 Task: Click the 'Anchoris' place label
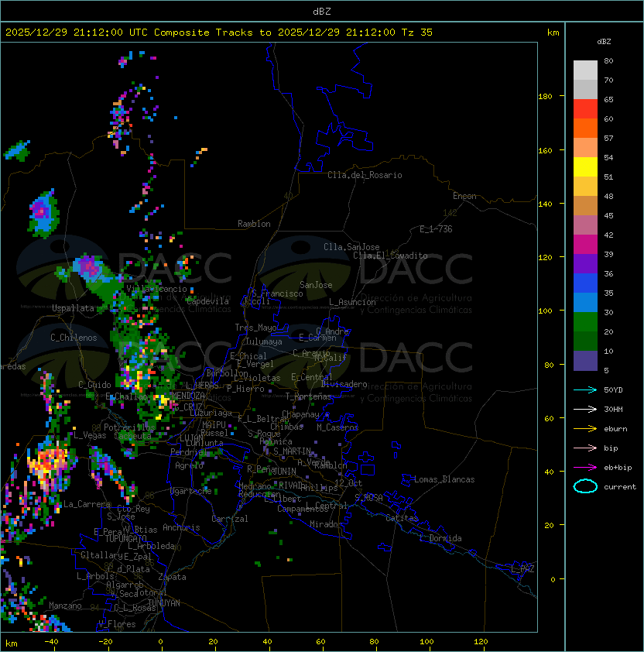[181, 527]
